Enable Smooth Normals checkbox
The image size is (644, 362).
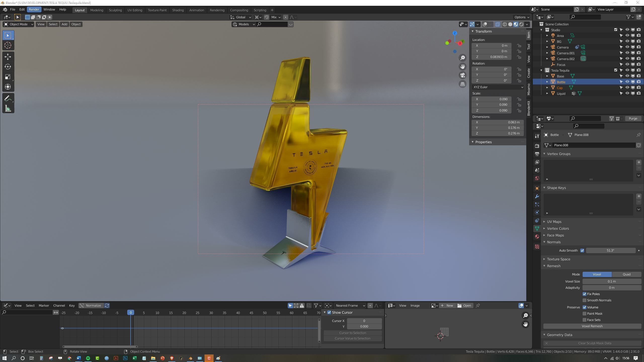pos(585,300)
